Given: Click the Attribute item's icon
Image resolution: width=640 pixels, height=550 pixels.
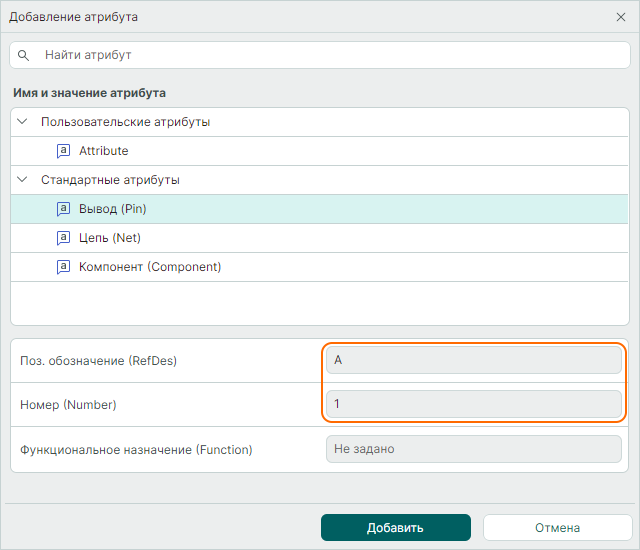Looking at the screenshot, I should pyautogui.click(x=63, y=151).
